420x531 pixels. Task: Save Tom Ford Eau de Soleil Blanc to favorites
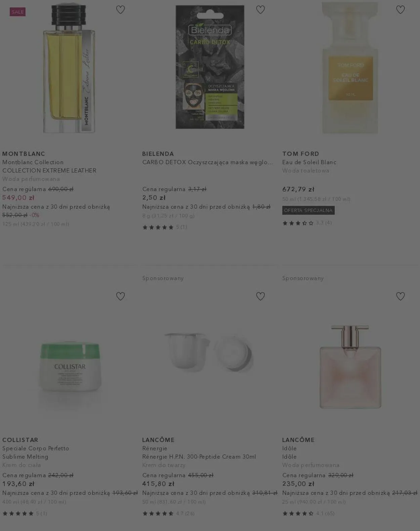[400, 10]
